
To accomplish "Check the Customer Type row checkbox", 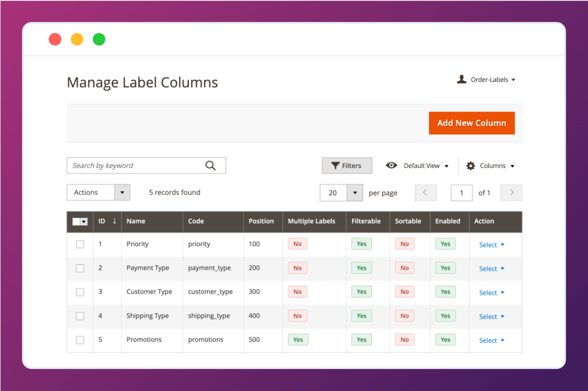I will pyautogui.click(x=80, y=292).
